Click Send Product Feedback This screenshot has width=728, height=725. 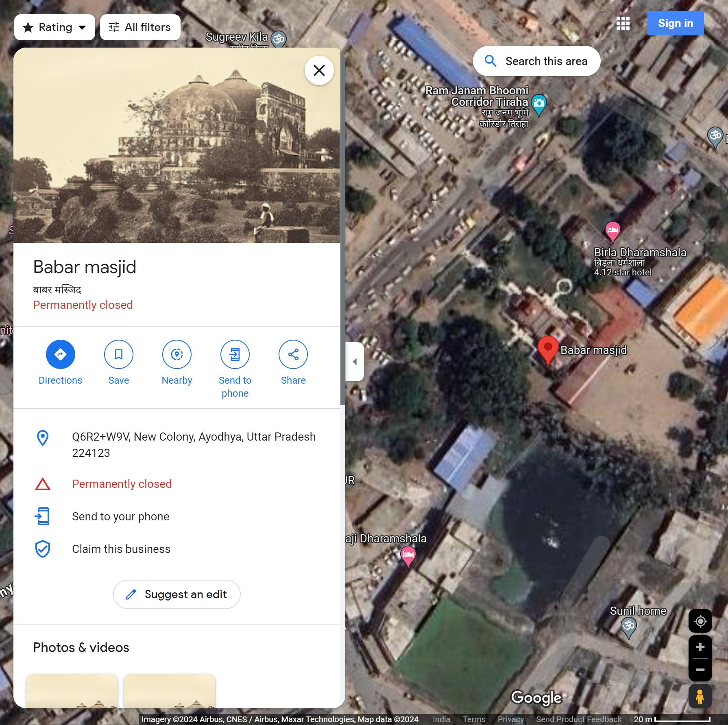coord(579,719)
